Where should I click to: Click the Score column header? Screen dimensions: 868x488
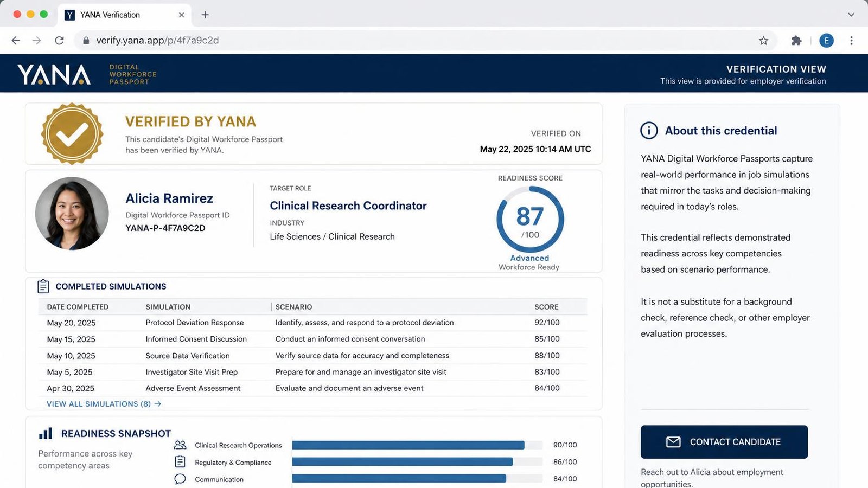(x=546, y=307)
